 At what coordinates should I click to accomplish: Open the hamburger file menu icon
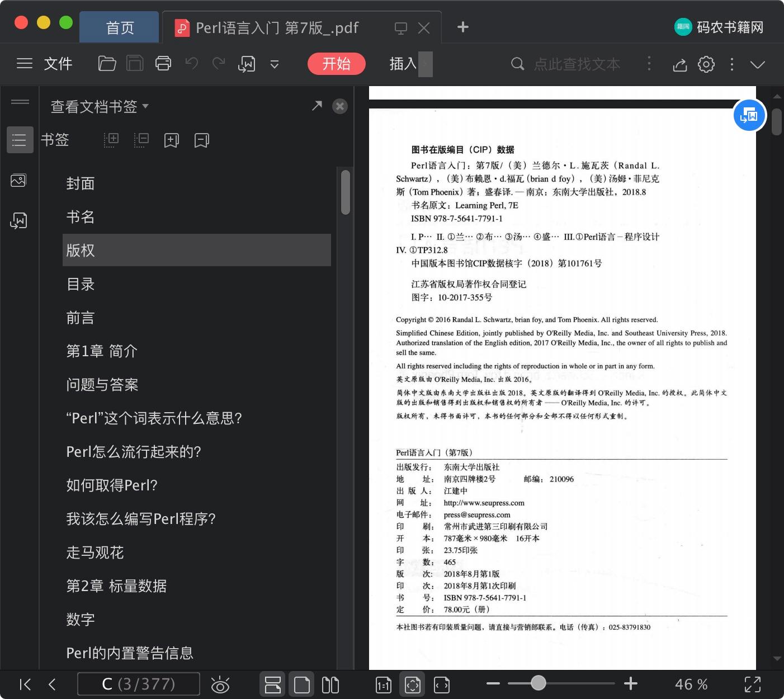[25, 64]
